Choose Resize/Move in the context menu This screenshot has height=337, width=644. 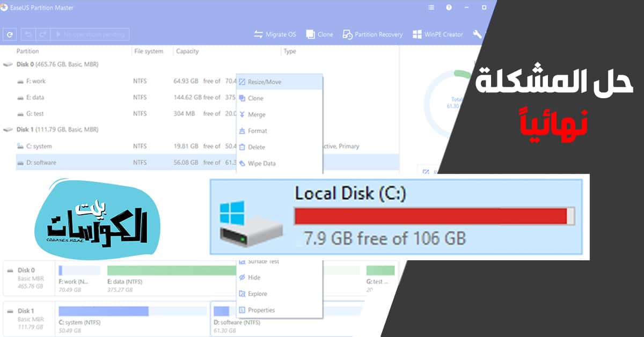point(280,82)
